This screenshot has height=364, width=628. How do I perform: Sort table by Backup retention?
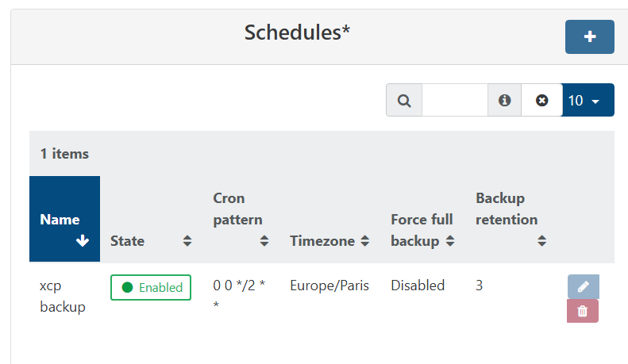click(542, 241)
